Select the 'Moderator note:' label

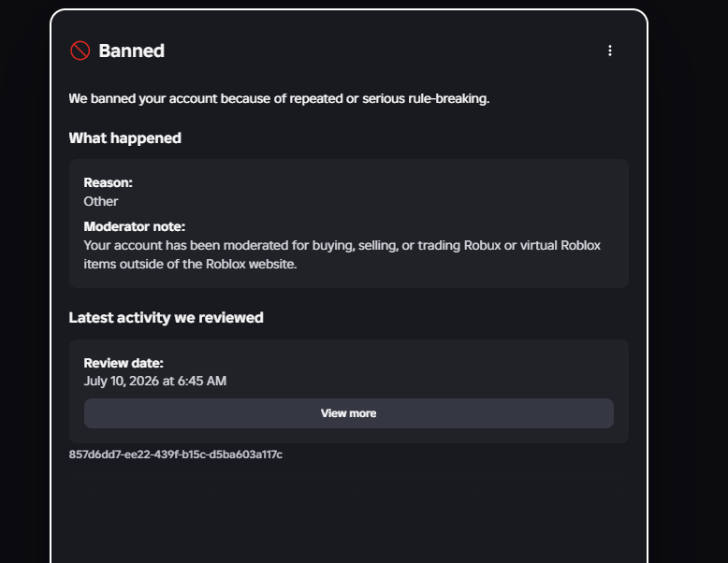[135, 226]
